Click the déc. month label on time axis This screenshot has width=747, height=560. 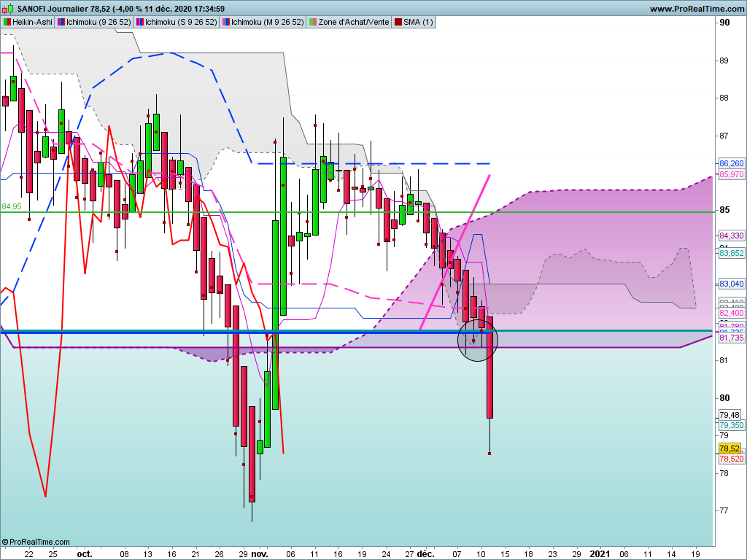pos(425,554)
